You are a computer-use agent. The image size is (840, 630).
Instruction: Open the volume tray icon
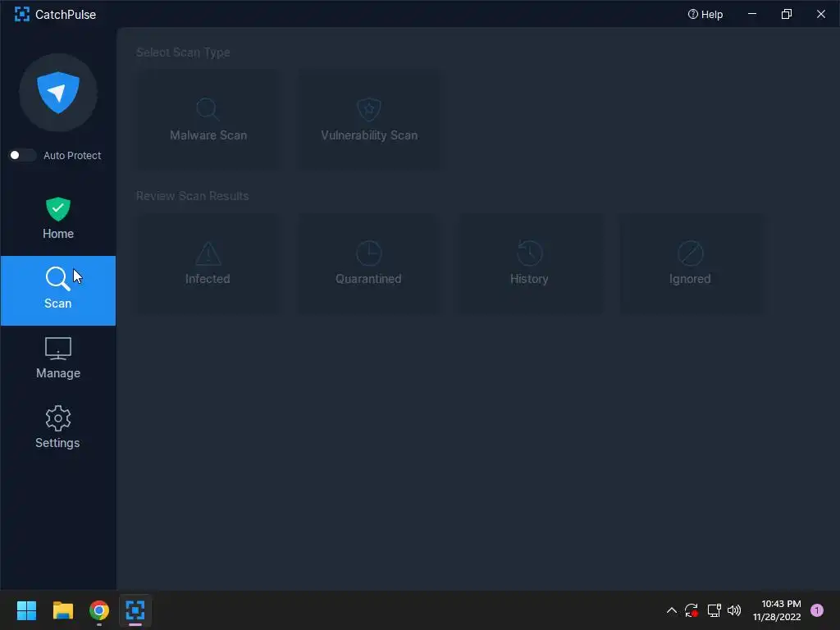(734, 610)
